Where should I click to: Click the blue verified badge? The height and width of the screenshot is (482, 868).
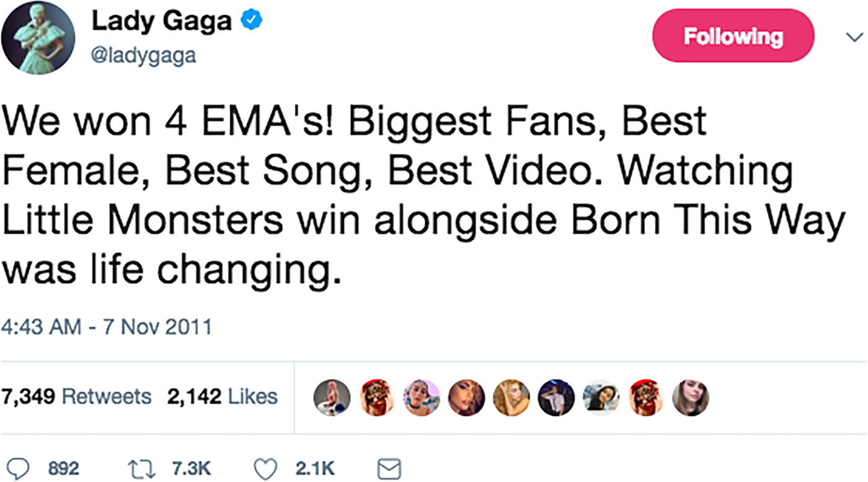click(251, 22)
